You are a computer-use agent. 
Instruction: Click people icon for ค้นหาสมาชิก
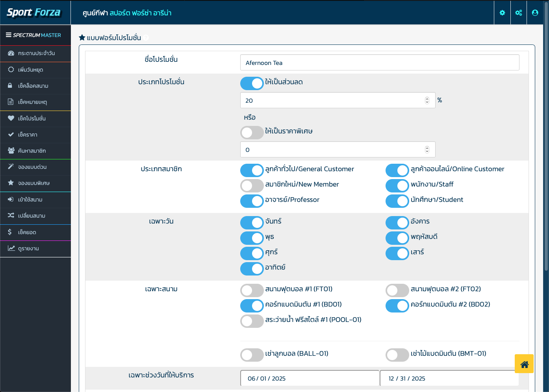(x=11, y=151)
